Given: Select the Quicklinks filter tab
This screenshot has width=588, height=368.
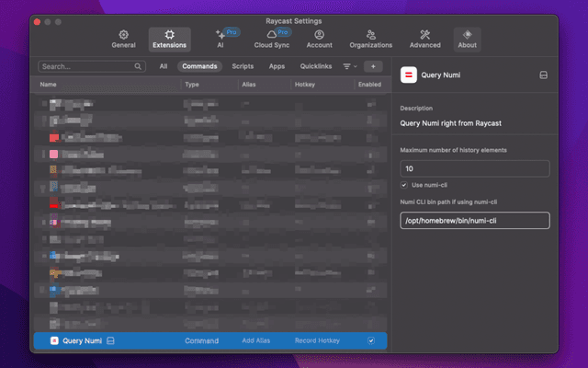Looking at the screenshot, I should [x=315, y=66].
